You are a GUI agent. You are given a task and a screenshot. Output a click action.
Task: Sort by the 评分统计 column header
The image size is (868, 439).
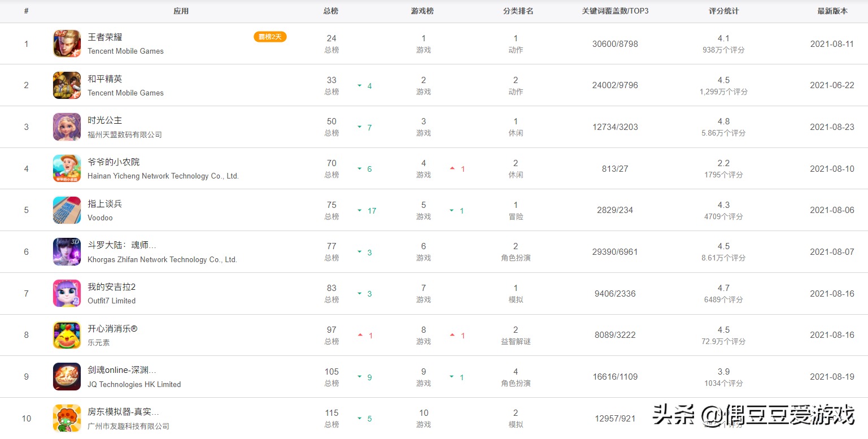tap(724, 11)
